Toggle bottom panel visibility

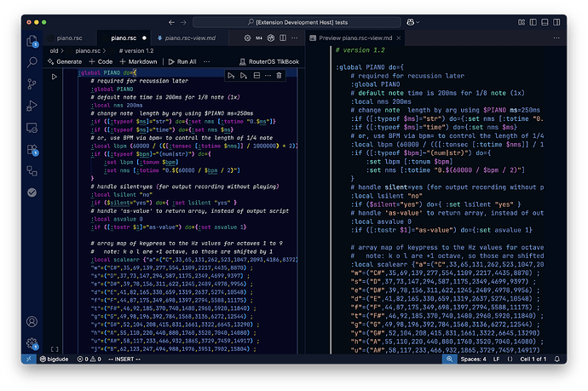tap(545, 22)
